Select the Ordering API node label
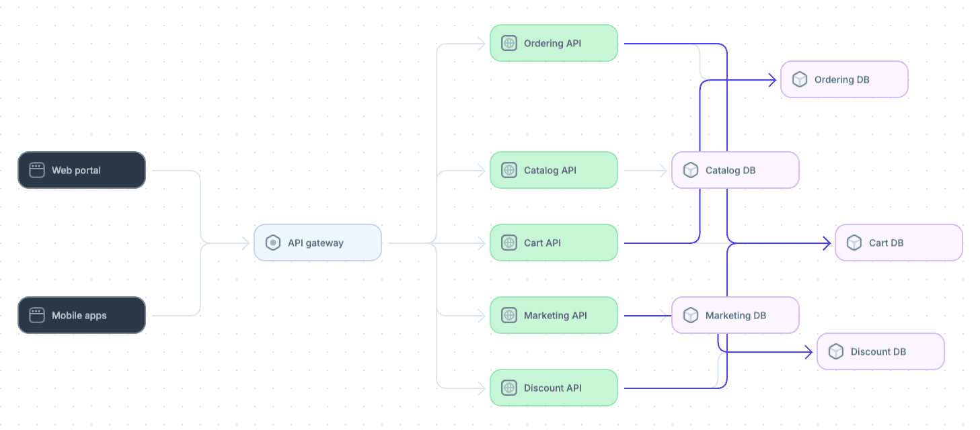980x430 pixels. (553, 44)
